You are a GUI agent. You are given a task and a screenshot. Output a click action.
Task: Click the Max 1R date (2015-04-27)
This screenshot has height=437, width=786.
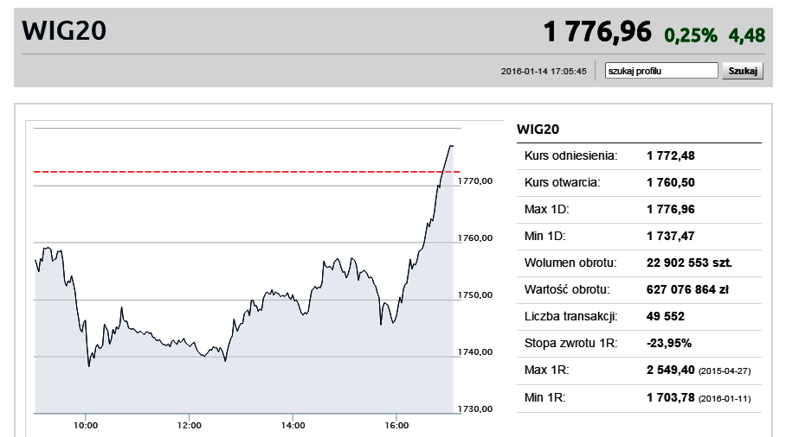click(x=726, y=372)
